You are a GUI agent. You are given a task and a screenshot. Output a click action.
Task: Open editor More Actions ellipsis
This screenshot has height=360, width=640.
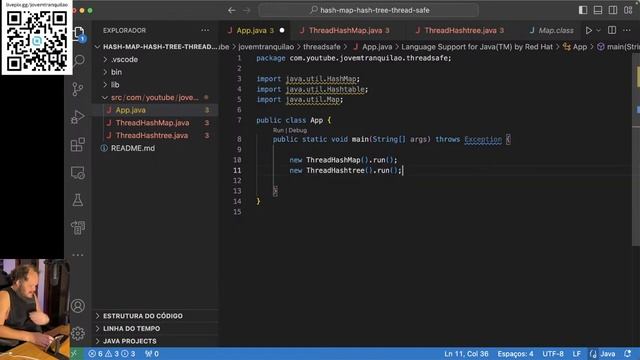point(627,30)
